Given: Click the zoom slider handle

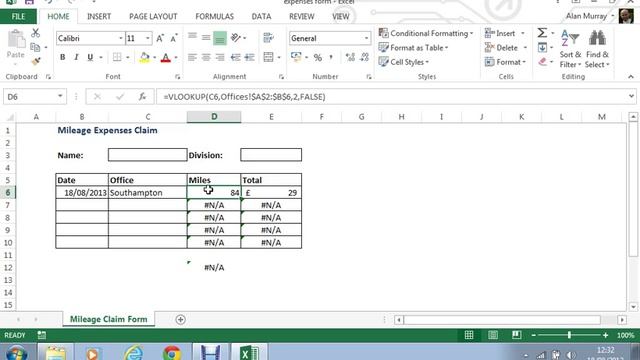Looking at the screenshot, I should [x=569, y=335].
